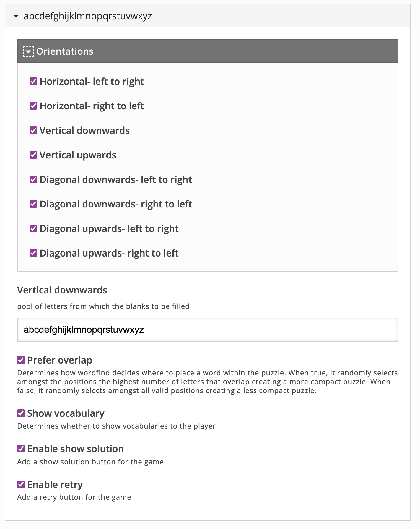Click the letter pool text field
420x529 pixels.
207,330
